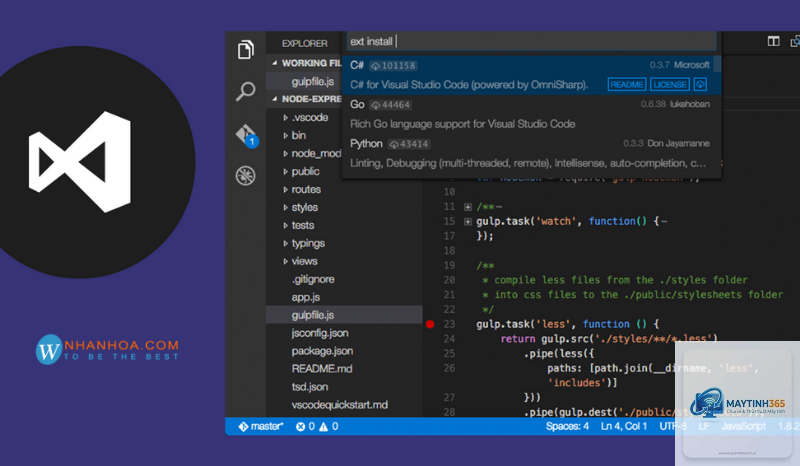Open the tsd.json file
The height and width of the screenshot is (466, 800).
310,387
